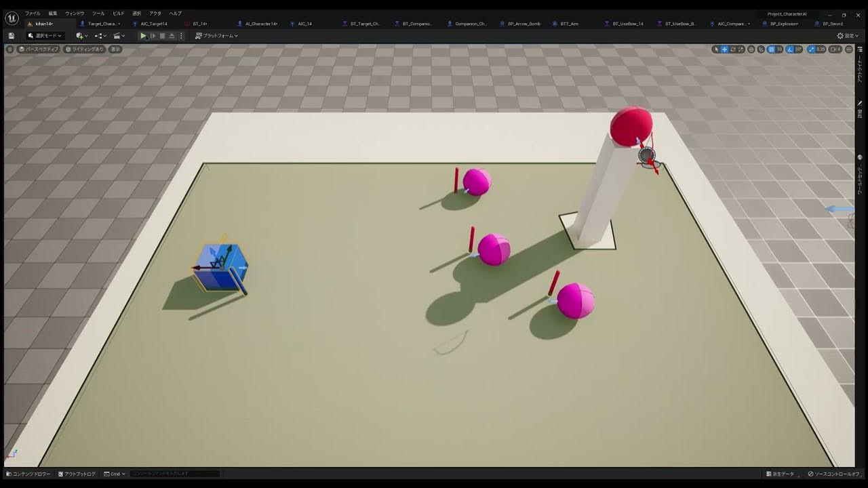Toggle surface snapping icon

(x=761, y=49)
